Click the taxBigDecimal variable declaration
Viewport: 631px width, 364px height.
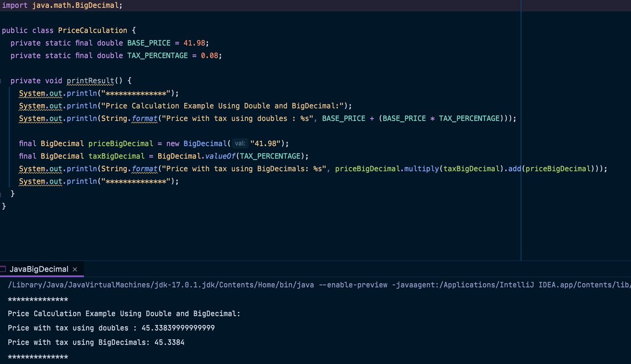click(116, 156)
